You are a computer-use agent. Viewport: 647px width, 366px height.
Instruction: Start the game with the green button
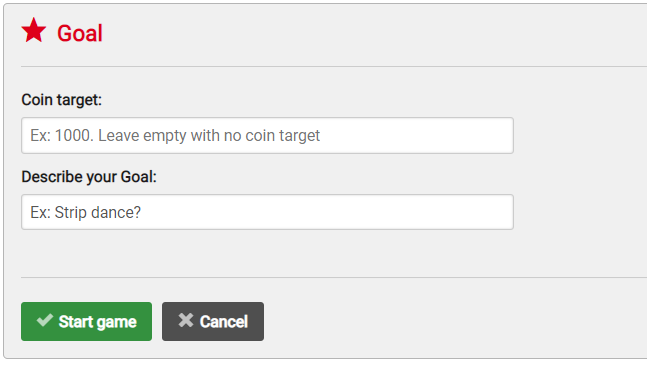click(x=86, y=321)
